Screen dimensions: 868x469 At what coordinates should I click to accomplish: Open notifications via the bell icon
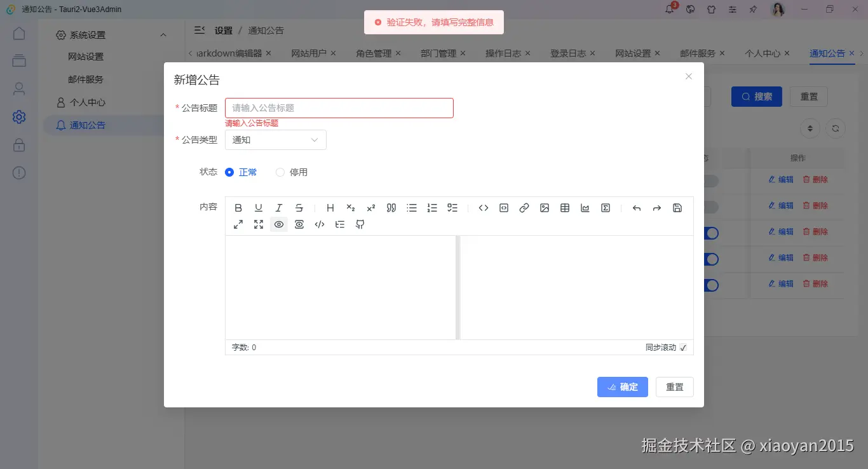[669, 9]
